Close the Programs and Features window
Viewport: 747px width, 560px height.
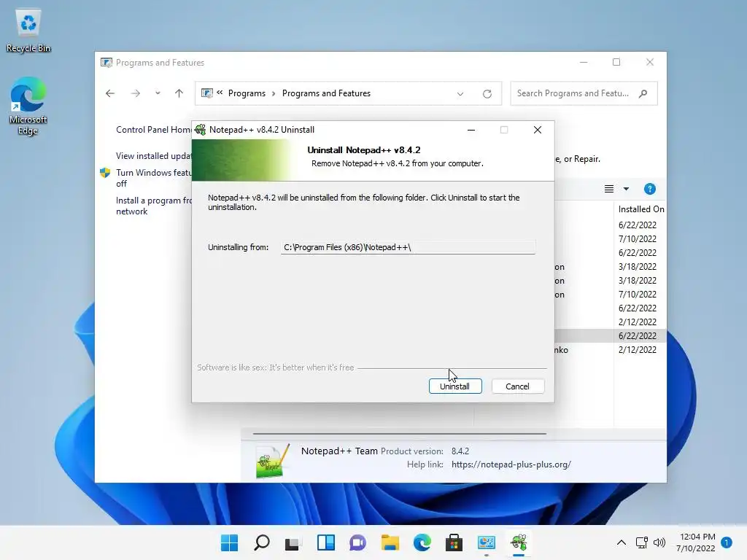pyautogui.click(x=650, y=63)
